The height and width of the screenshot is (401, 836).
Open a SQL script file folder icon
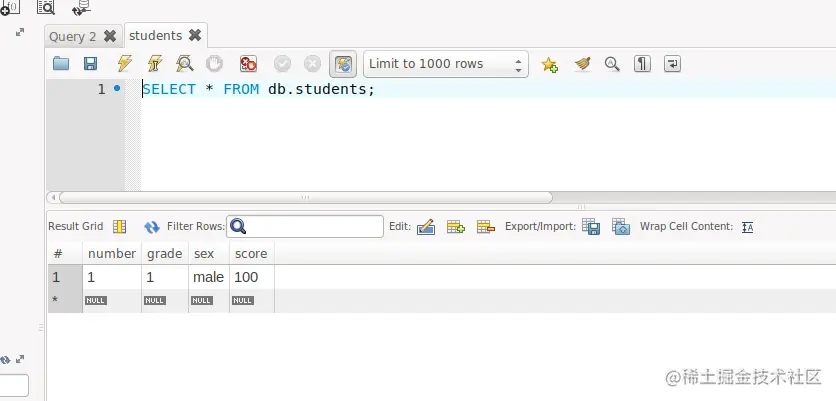coord(61,64)
